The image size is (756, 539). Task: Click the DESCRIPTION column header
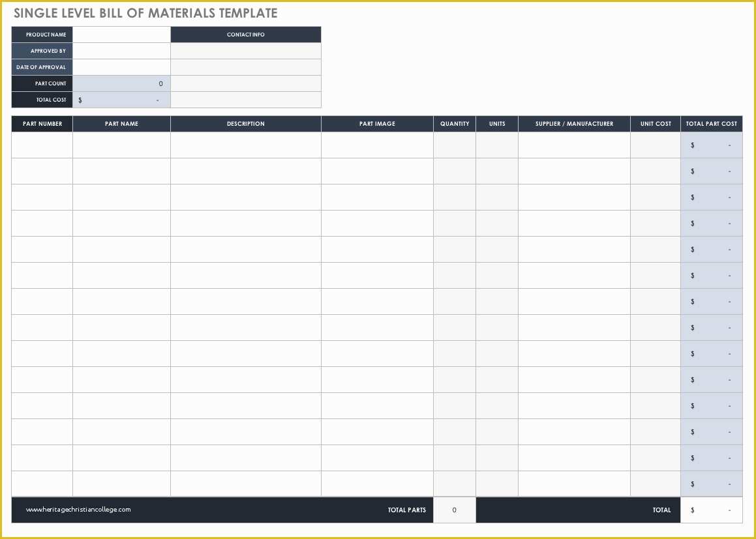246,124
